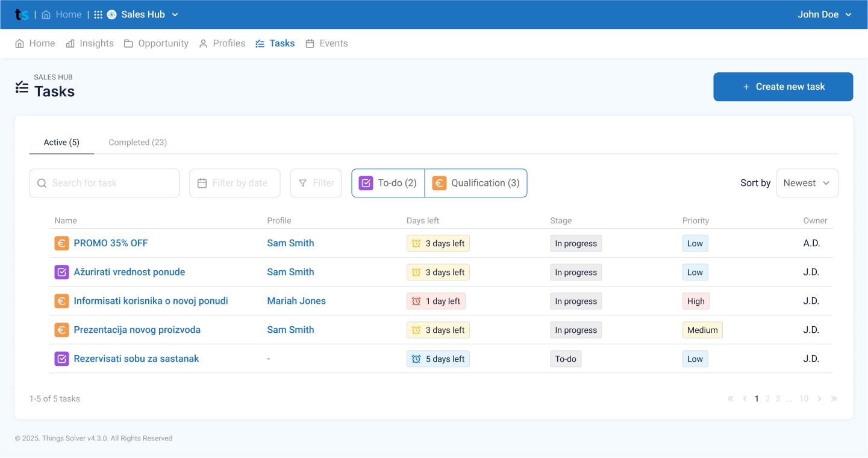Open the Insights navigation tab
The height and width of the screenshot is (458, 868).
[89, 43]
